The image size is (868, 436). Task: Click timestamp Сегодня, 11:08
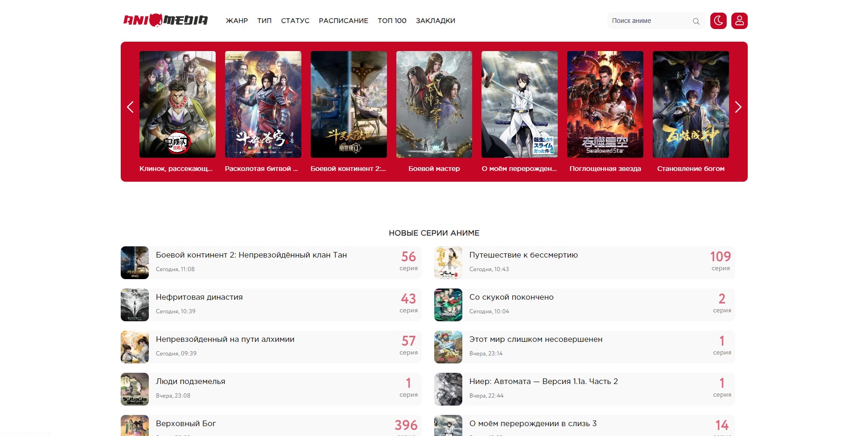(x=175, y=269)
